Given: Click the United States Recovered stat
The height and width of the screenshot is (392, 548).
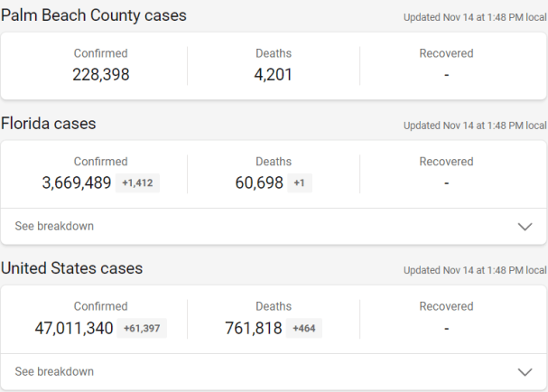Looking at the screenshot, I should click(x=446, y=317).
